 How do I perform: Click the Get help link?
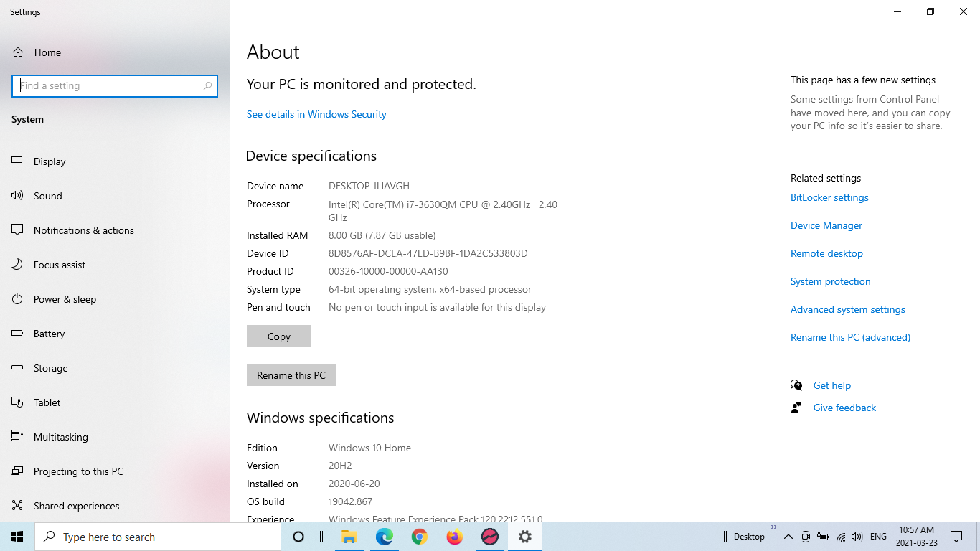click(832, 385)
